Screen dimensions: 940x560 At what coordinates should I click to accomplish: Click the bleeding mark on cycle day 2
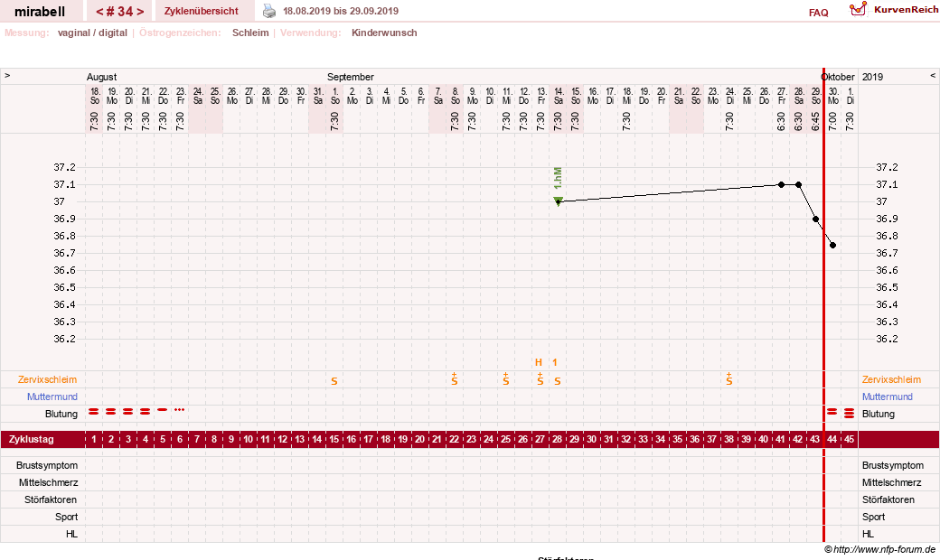111,412
